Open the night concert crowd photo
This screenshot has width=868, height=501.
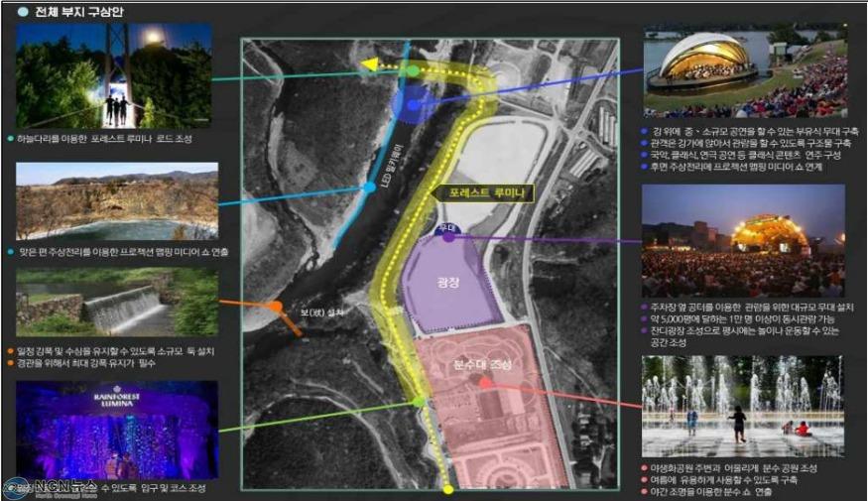click(x=743, y=241)
